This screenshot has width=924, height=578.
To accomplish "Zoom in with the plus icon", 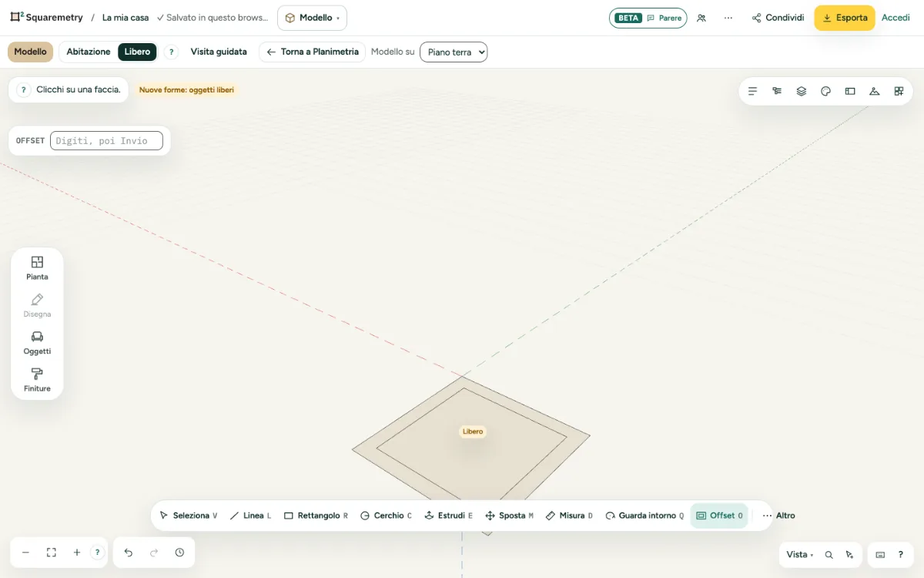I will tap(77, 553).
